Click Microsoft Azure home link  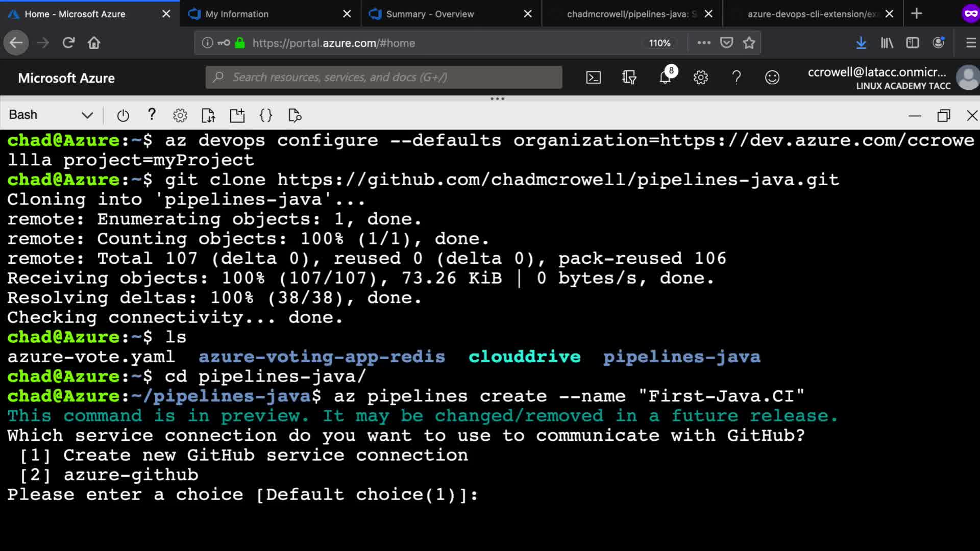coord(66,78)
